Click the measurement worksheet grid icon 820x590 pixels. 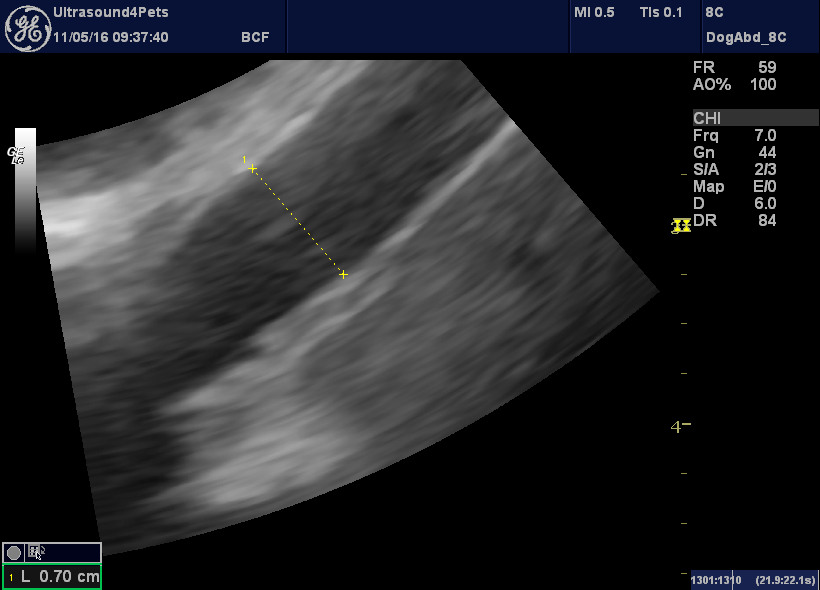click(x=36, y=551)
